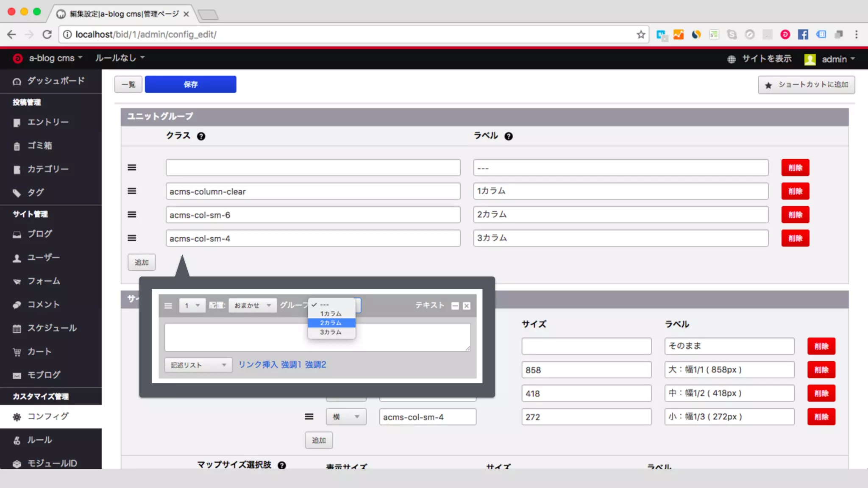
Task: Click help icon beside マップサイズ選択肢
Action: (282, 465)
